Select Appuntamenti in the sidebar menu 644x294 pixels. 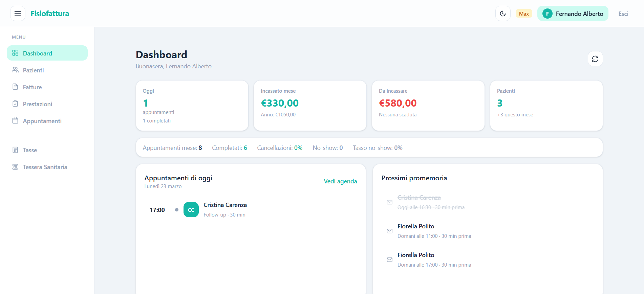[42, 121]
